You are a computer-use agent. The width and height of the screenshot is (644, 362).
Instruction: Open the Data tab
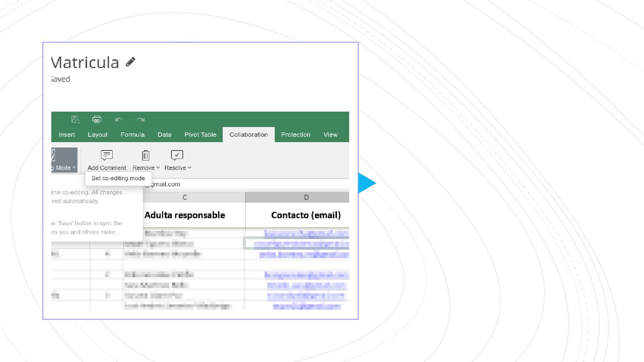pos(164,134)
